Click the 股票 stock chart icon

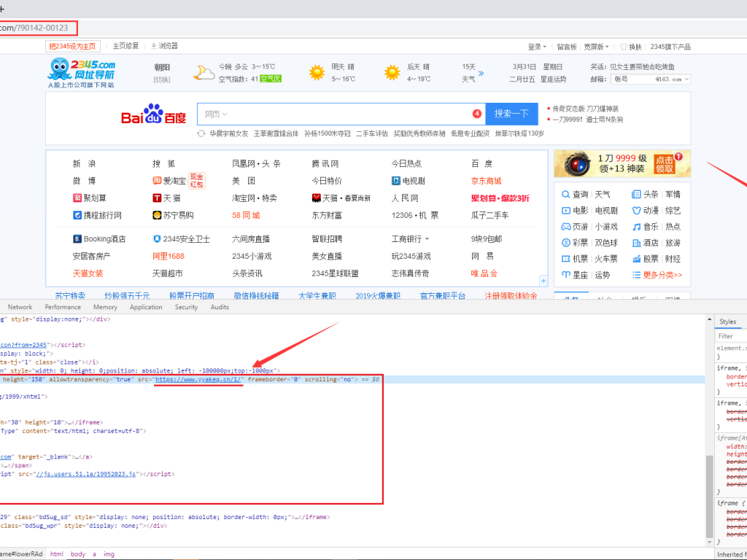[636, 259]
